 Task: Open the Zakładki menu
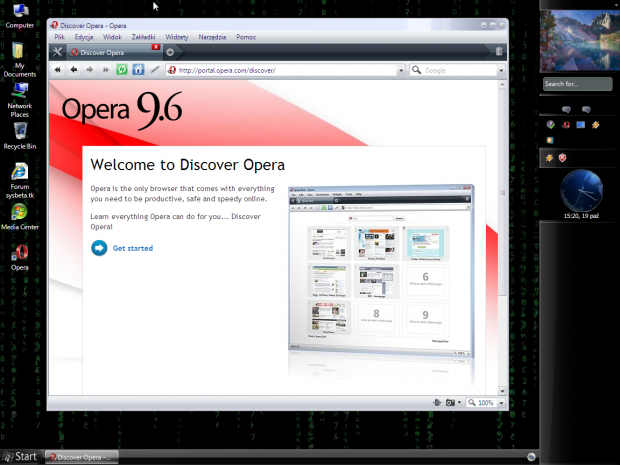(143, 37)
